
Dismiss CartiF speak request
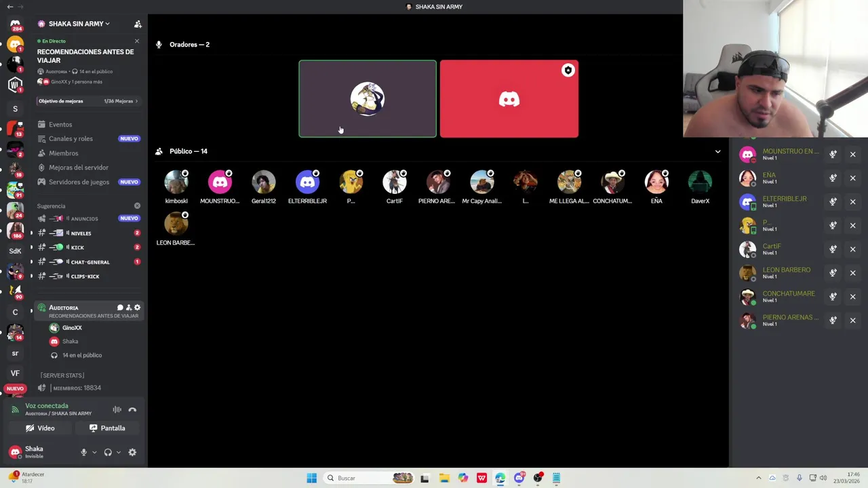click(852, 249)
